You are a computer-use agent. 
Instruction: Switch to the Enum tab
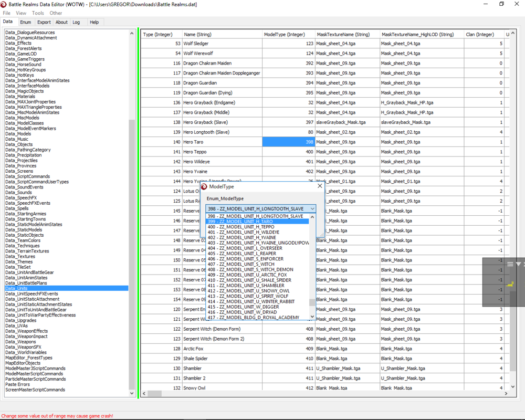[25, 22]
